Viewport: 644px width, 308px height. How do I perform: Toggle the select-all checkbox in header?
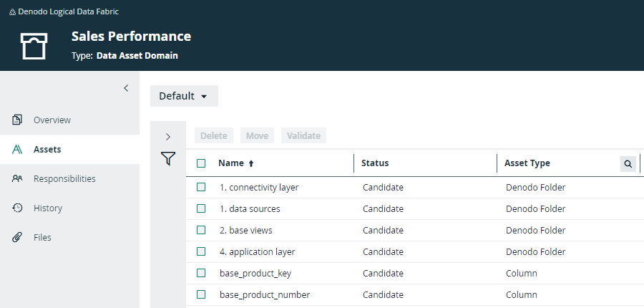click(x=201, y=163)
